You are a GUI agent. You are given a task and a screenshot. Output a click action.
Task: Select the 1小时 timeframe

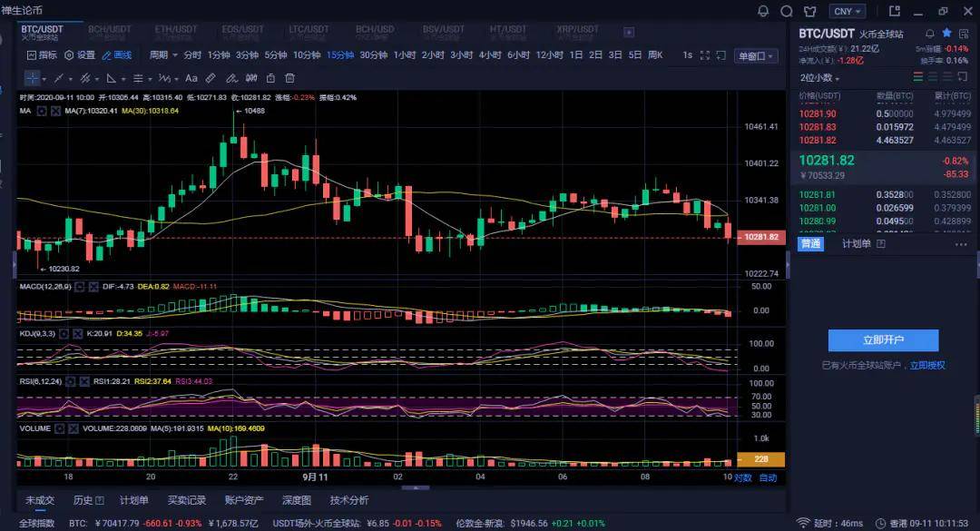pos(405,55)
